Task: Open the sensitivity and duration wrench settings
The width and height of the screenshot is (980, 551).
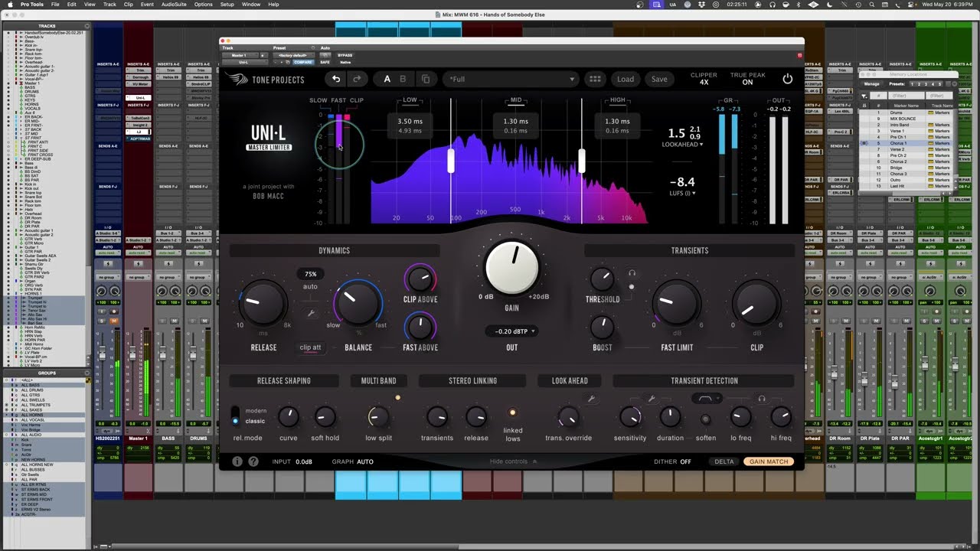Action: tap(652, 399)
